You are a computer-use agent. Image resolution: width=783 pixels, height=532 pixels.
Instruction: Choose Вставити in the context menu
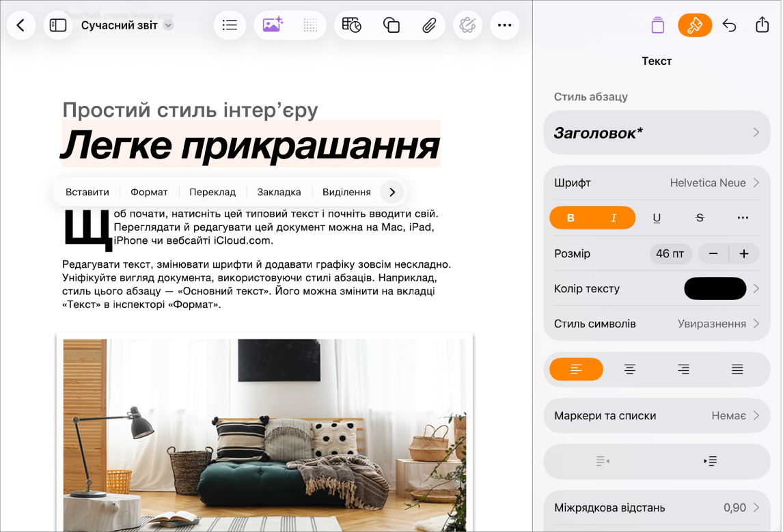[x=87, y=192]
